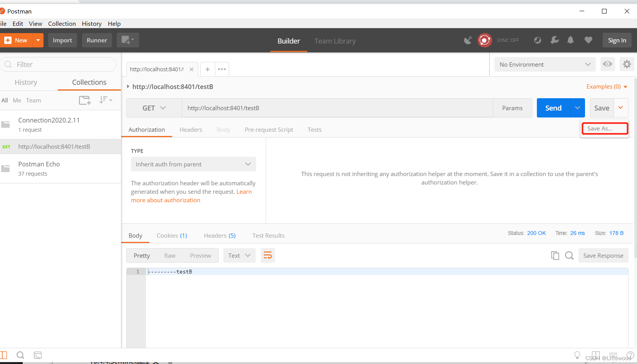Viewport: 637px width, 364px height.
Task: Open the notifications bell icon
Action: click(571, 40)
